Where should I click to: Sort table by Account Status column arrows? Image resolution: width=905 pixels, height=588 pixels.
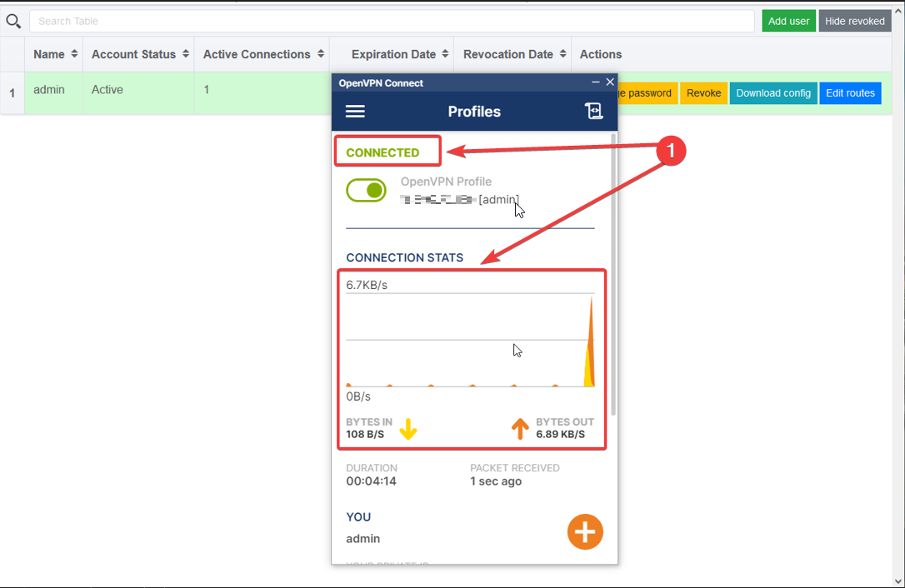[x=185, y=53]
